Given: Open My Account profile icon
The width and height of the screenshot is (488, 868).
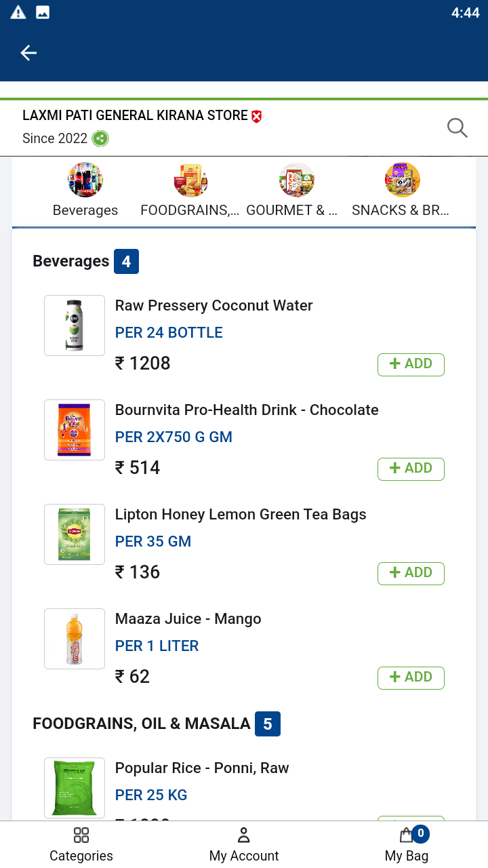Looking at the screenshot, I should pos(244,844).
